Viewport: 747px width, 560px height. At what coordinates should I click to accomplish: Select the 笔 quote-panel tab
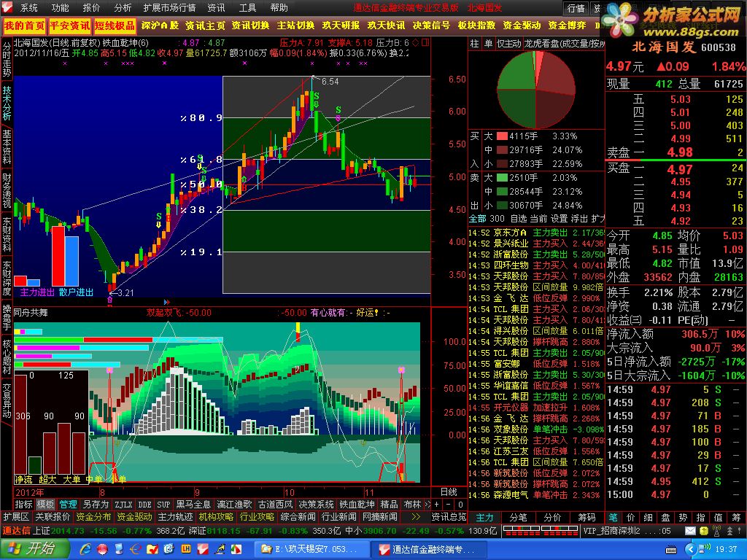pyautogui.click(x=613, y=517)
